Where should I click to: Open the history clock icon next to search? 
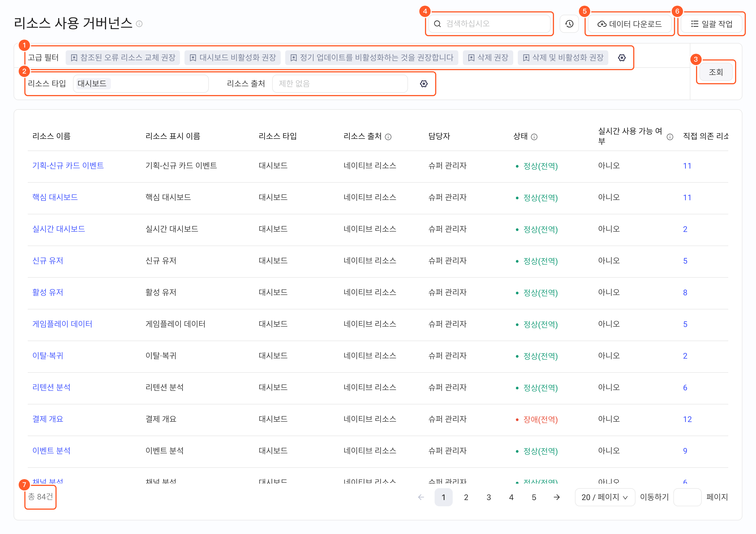coord(569,24)
